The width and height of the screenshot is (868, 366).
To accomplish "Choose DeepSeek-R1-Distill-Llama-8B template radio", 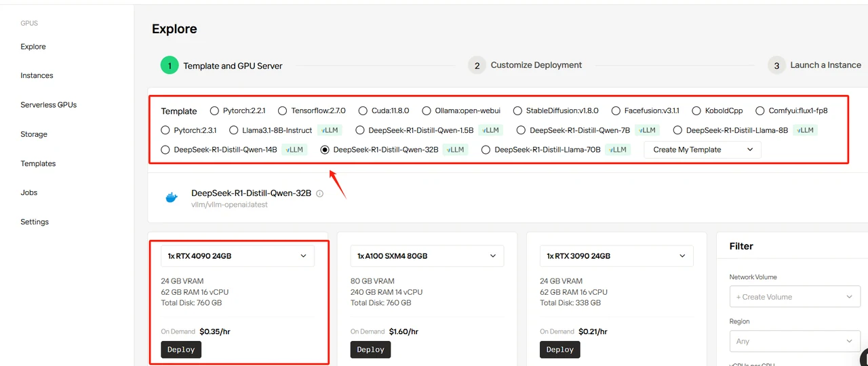I will click(x=678, y=130).
